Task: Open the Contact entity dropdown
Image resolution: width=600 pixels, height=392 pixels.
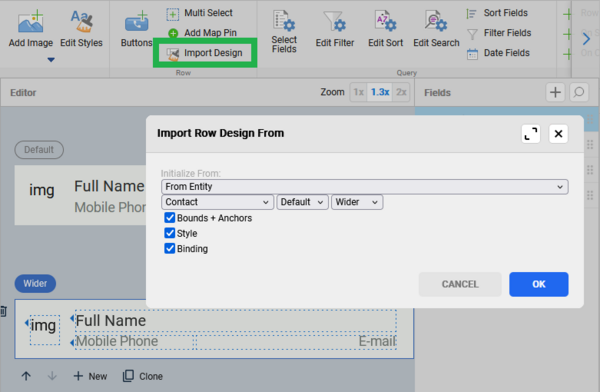Action: [x=217, y=202]
